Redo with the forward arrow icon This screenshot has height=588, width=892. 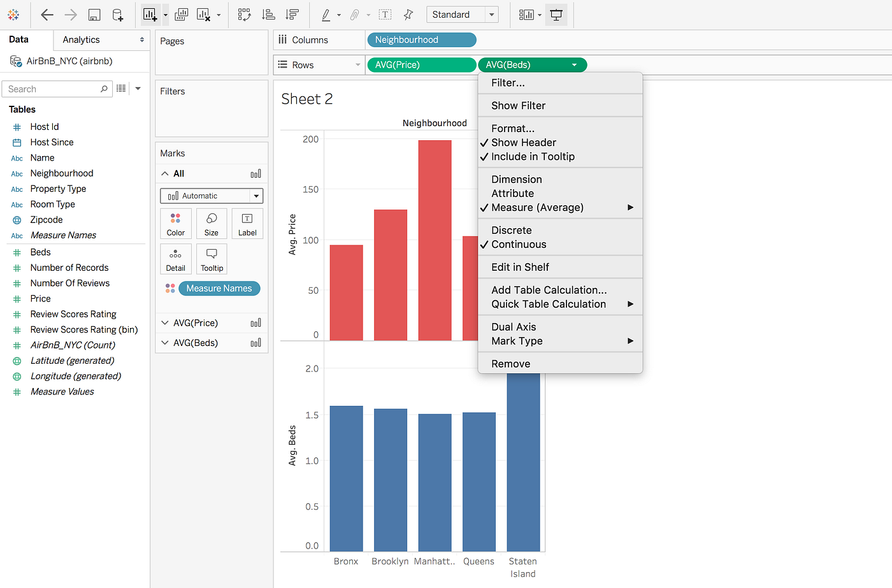click(x=71, y=15)
